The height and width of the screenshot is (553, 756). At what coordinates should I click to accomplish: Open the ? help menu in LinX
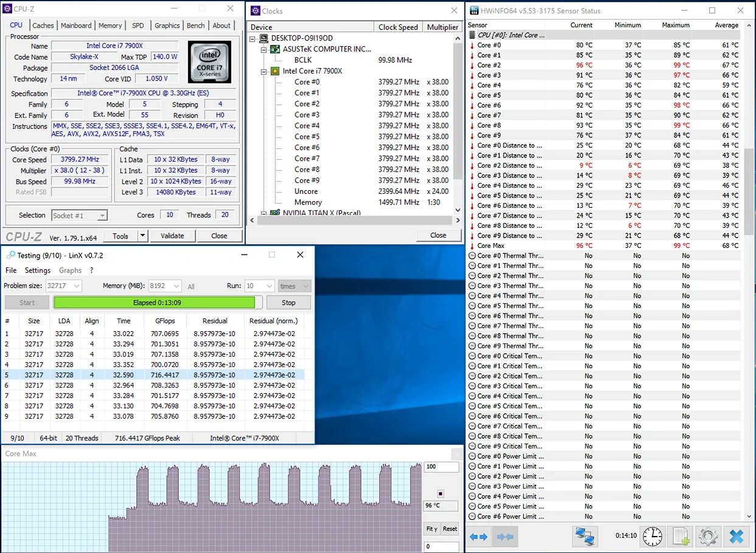[91, 270]
